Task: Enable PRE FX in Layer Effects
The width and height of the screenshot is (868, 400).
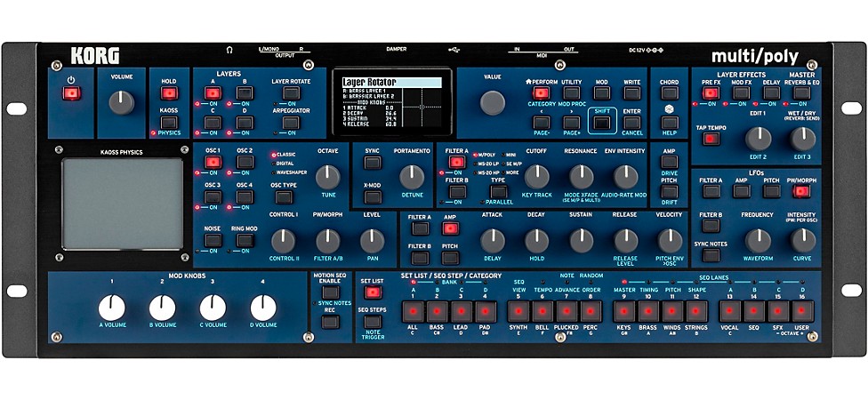Action: (711, 93)
